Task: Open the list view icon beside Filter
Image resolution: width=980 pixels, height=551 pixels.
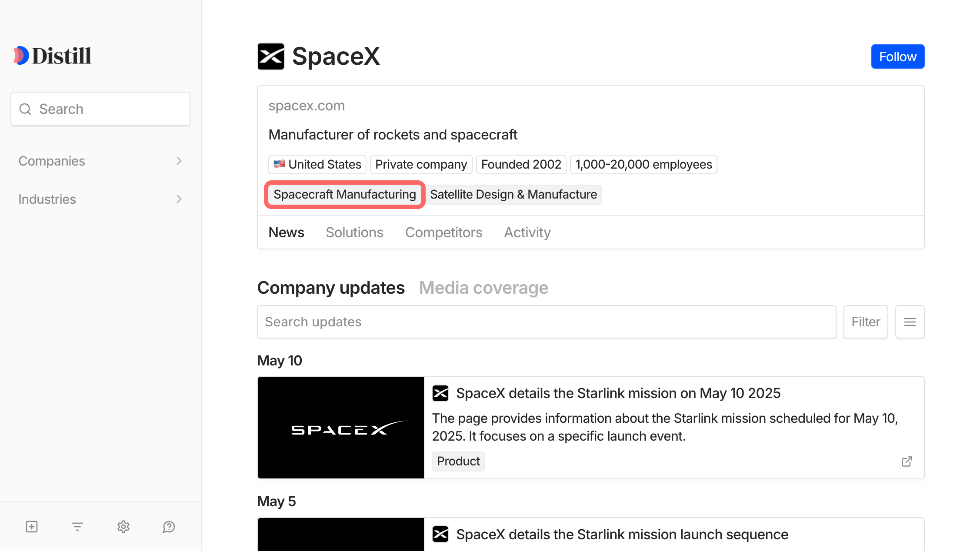Action: pos(910,322)
